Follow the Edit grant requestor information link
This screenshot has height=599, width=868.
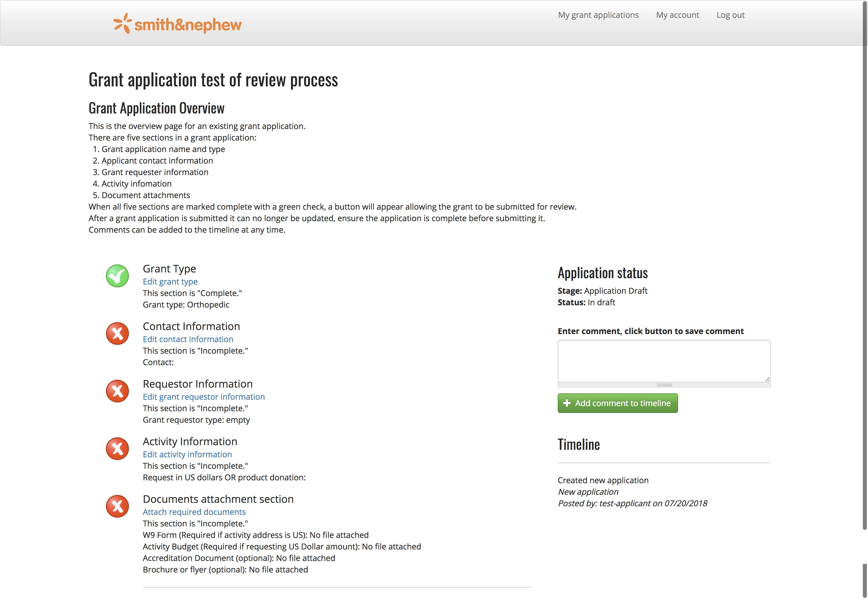click(204, 397)
